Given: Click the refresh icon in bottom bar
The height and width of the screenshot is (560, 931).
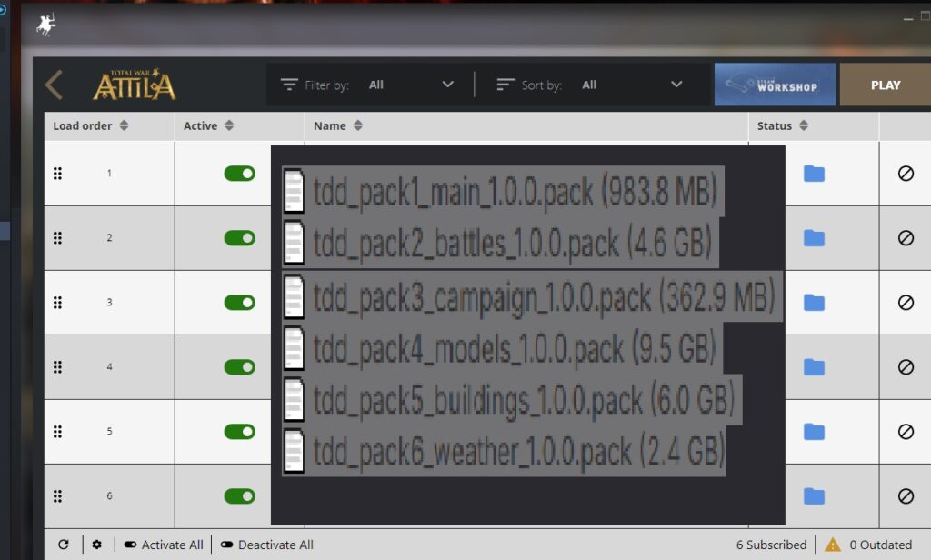Looking at the screenshot, I should pos(64,545).
